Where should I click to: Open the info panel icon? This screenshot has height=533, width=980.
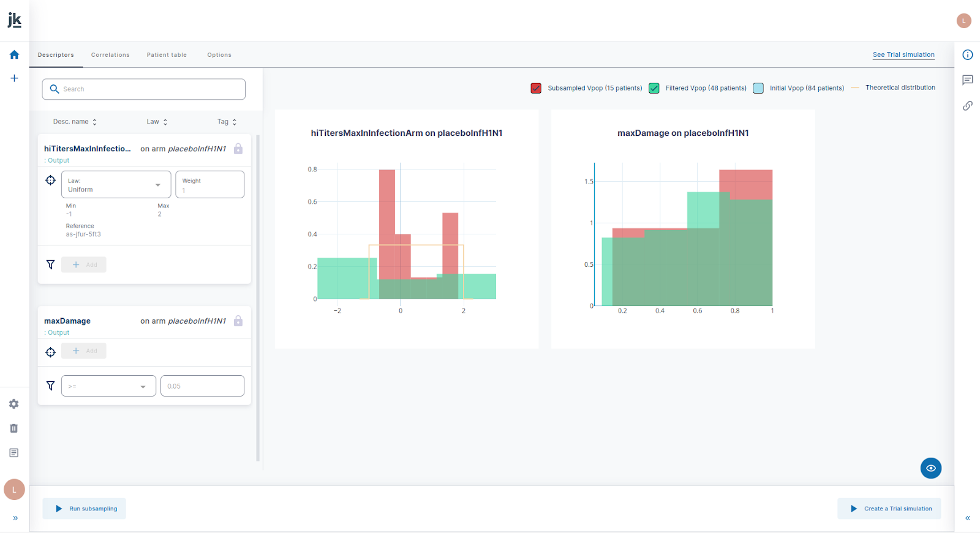tap(968, 55)
